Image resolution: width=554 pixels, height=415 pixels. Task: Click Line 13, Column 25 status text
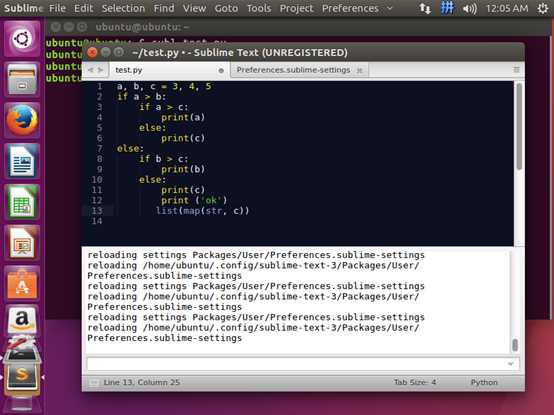click(142, 383)
